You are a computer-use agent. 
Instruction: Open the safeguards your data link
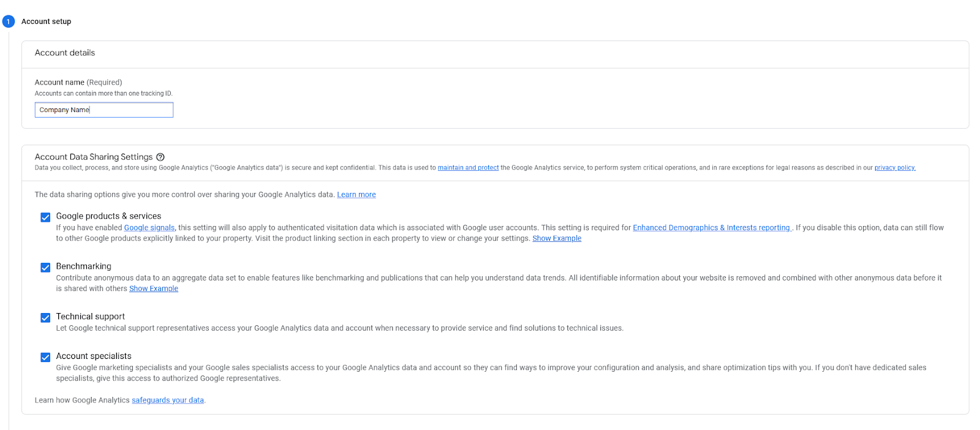pos(168,401)
